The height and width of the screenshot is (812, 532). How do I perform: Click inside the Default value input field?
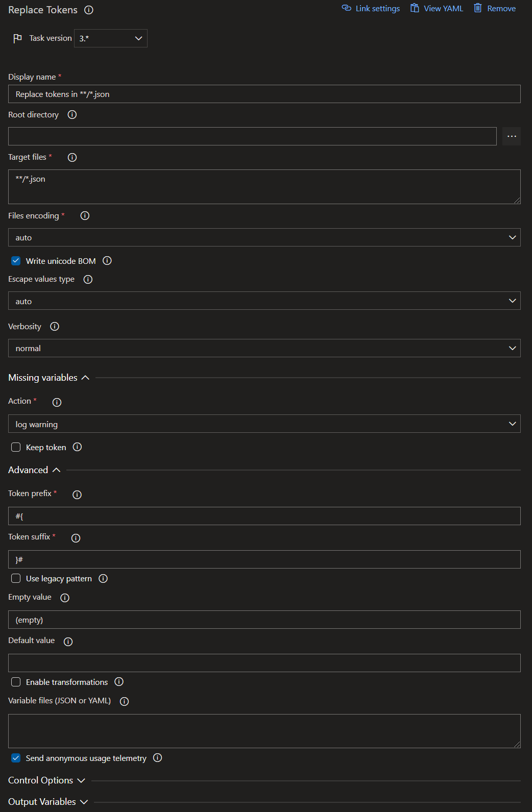coord(264,662)
